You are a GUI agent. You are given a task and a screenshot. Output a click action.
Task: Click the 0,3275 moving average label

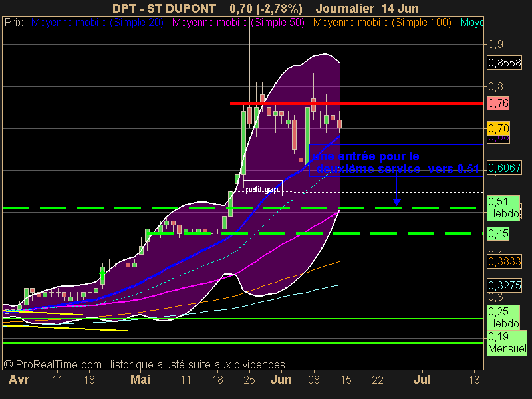504,285
